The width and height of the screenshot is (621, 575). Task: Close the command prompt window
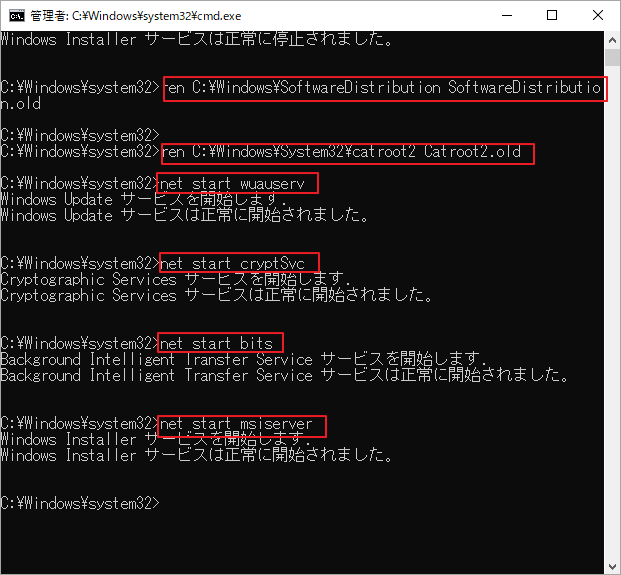coord(598,15)
